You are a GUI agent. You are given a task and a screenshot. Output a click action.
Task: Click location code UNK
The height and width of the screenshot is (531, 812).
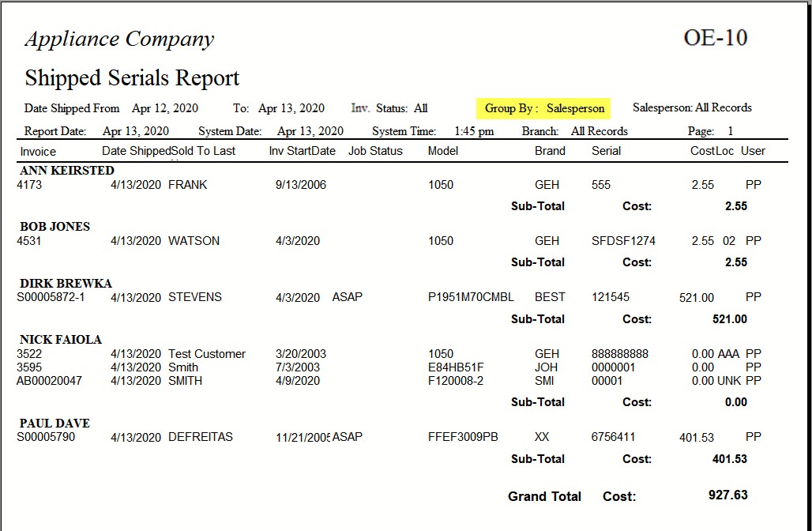[x=729, y=381]
